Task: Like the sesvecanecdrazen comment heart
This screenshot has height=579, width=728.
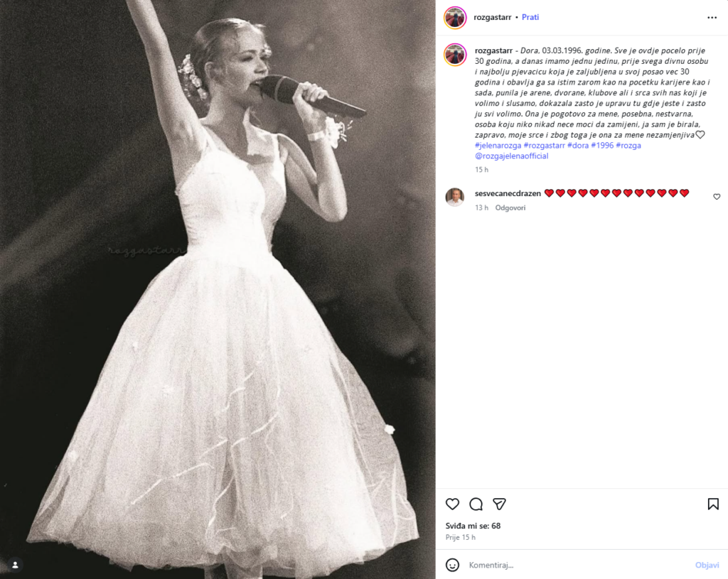Action: tap(717, 197)
